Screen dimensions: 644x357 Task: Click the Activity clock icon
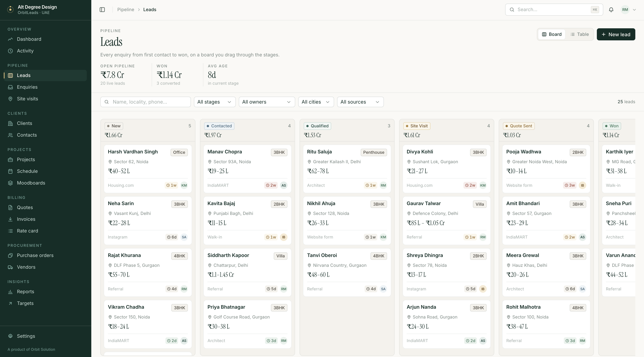10,51
